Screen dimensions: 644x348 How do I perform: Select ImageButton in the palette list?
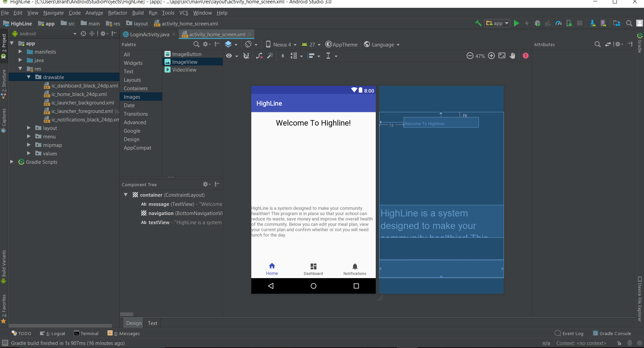[187, 54]
